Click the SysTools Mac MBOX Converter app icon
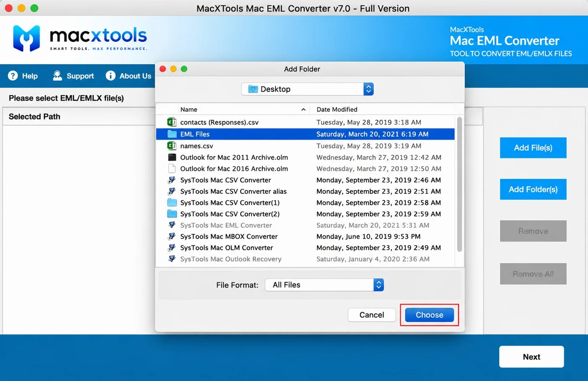This screenshot has height=381, width=588. click(x=172, y=237)
